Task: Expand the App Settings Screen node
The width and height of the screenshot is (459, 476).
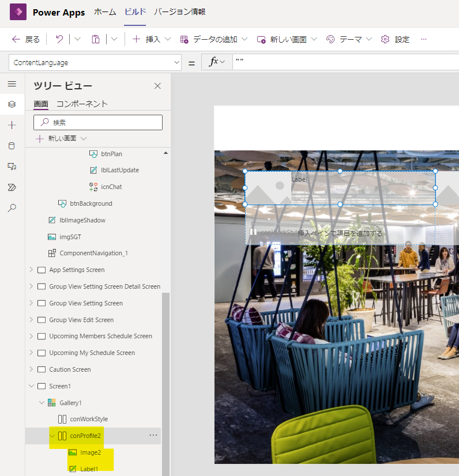Action: coord(31,270)
